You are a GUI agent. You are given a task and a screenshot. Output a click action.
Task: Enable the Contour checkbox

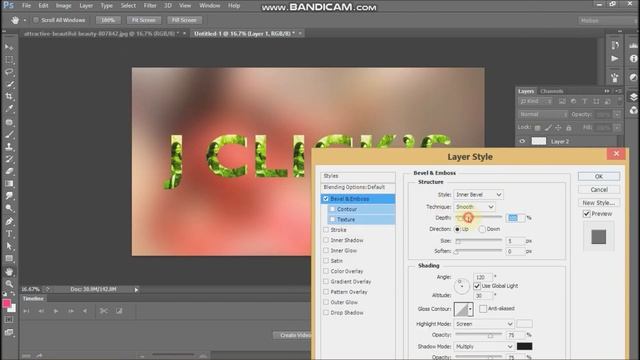pos(332,209)
